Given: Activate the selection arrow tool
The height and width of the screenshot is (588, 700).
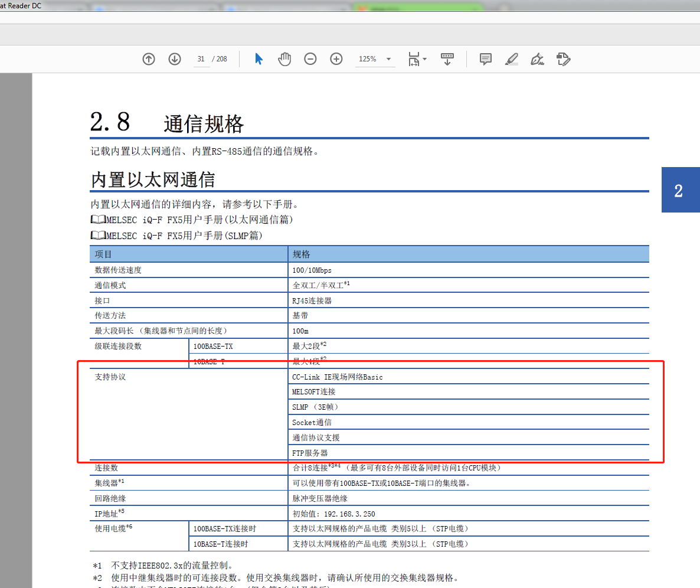Looking at the screenshot, I should tap(259, 59).
